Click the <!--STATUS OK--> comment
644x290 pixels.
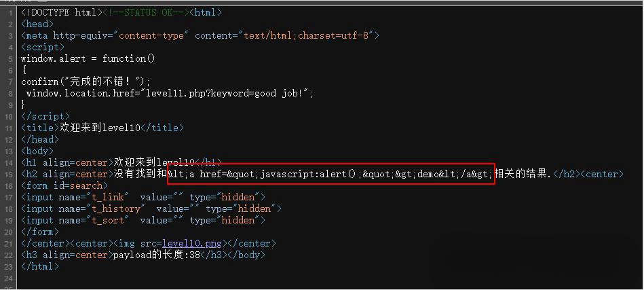(x=146, y=13)
